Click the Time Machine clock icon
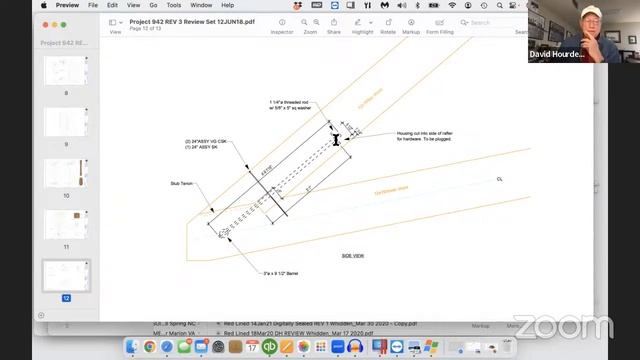Screen dimensions: 640x360 (484, 5)
